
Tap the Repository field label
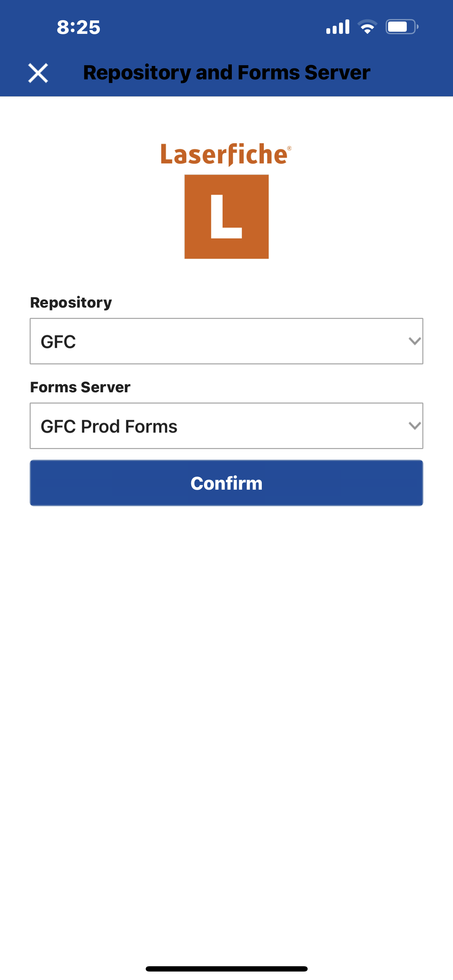click(71, 302)
